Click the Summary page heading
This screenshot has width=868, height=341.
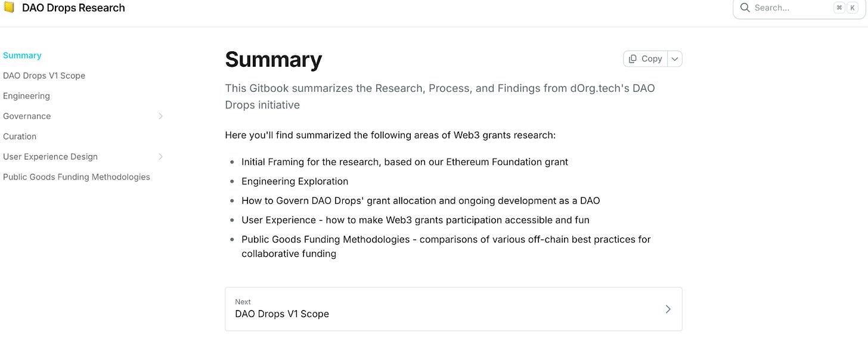273,60
